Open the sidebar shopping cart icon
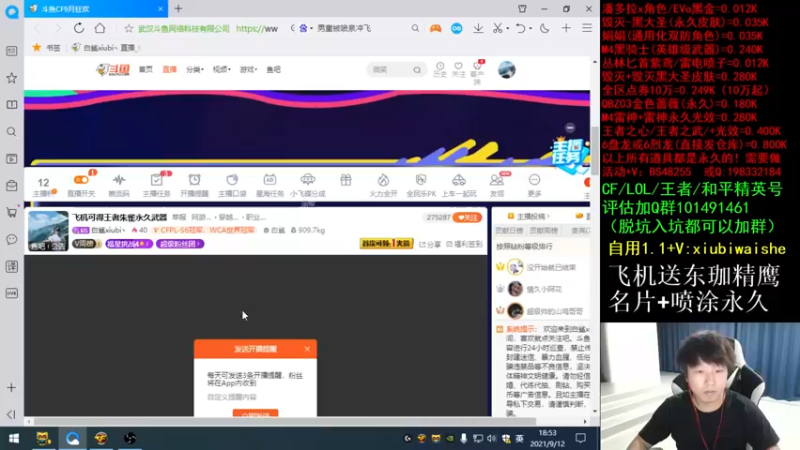 (12, 212)
